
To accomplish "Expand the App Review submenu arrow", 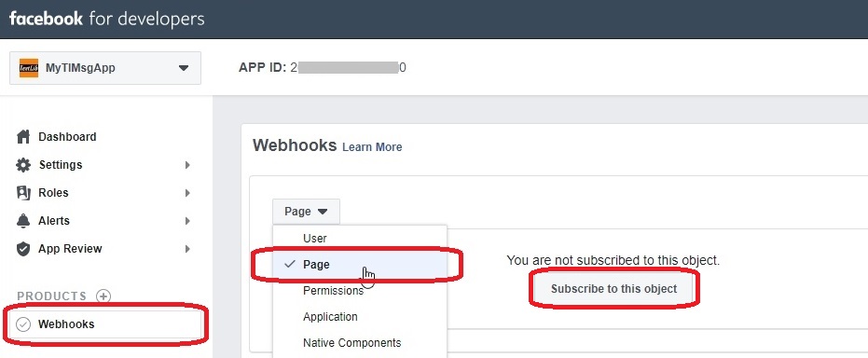I will [x=187, y=249].
